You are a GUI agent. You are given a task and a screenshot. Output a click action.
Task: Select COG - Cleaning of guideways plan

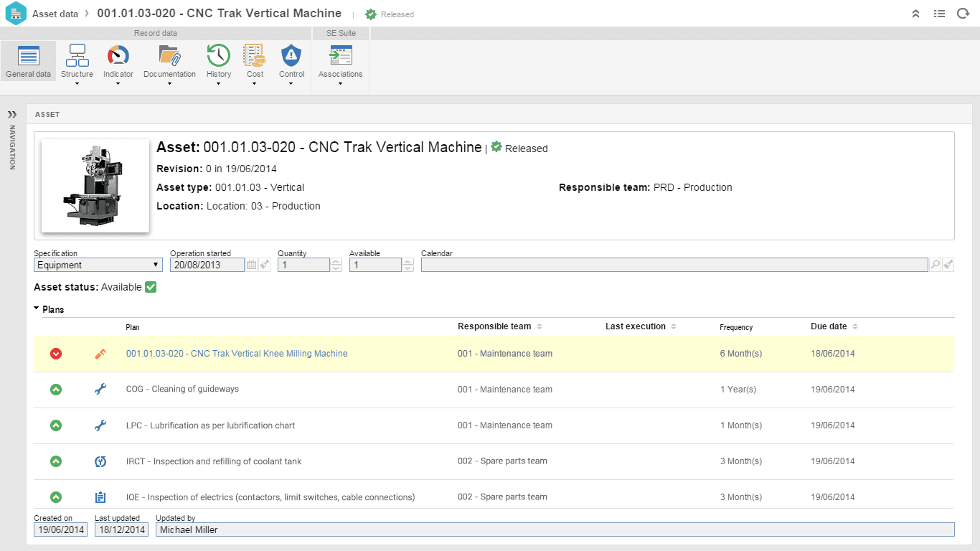(x=182, y=389)
